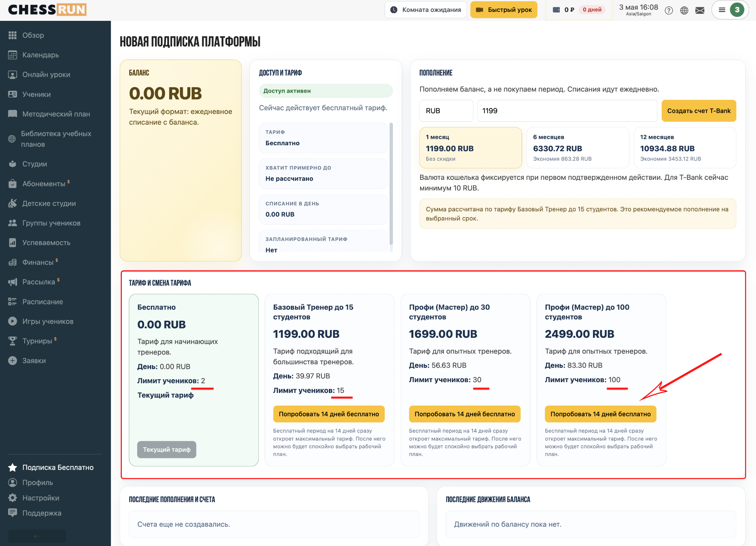Try Базовый Тренер plan free for 14 days

tap(329, 414)
